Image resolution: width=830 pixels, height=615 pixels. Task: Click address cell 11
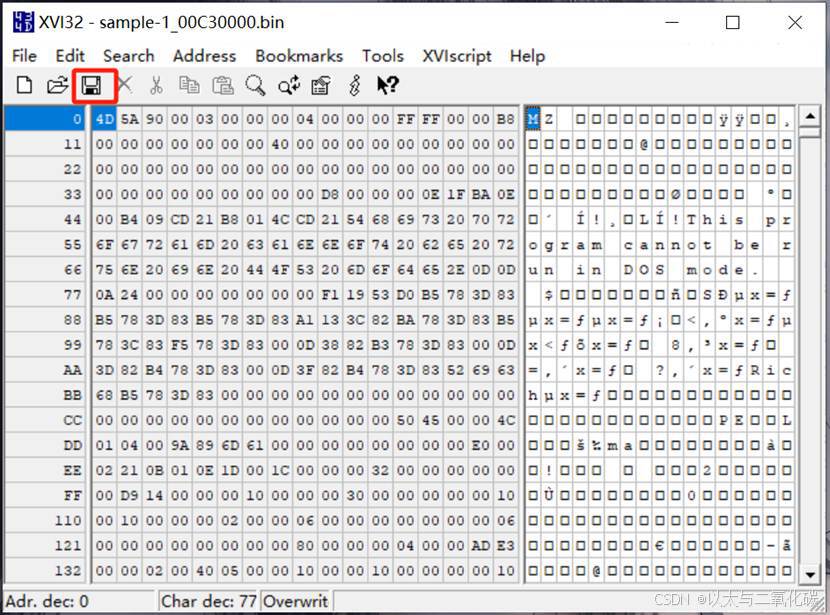(44, 144)
